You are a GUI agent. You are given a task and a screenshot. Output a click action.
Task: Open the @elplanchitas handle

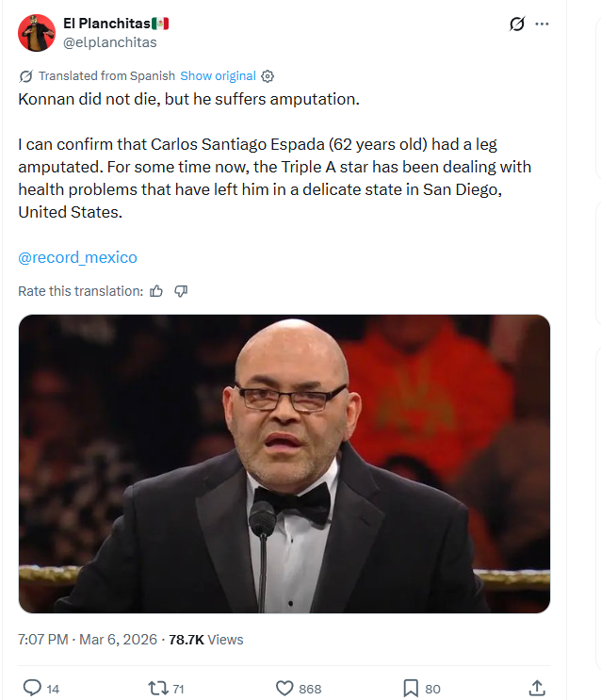tap(109, 42)
